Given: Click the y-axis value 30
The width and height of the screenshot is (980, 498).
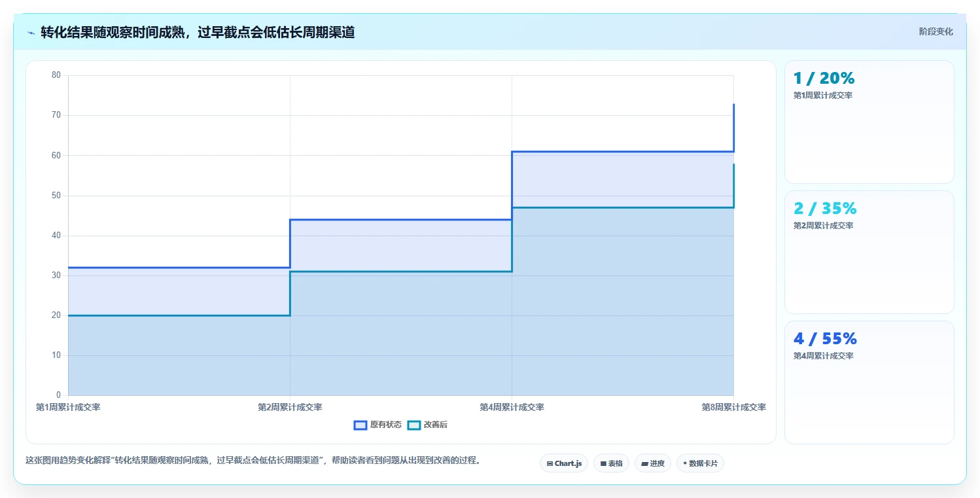Looking at the screenshot, I should tap(56, 276).
